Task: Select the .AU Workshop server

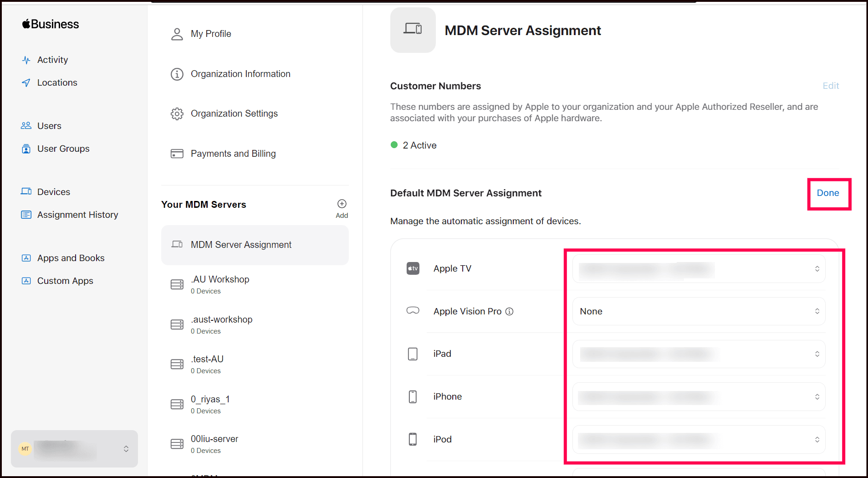Action: pyautogui.click(x=255, y=285)
